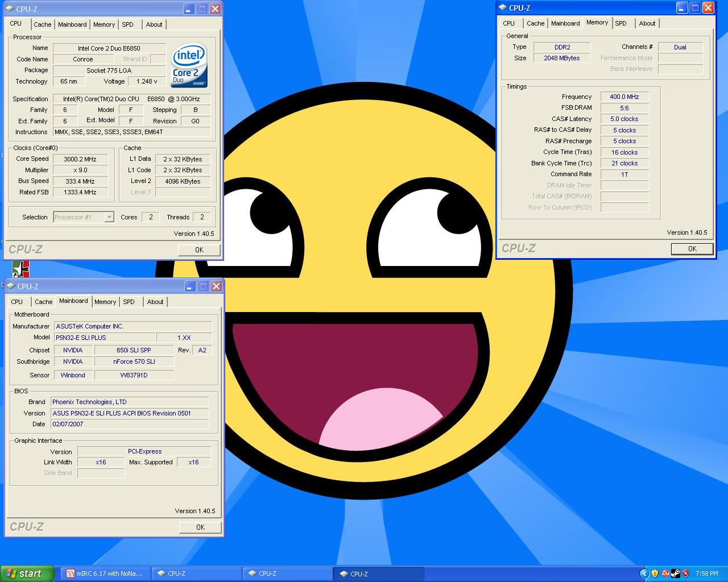Expand hidden system tray icons

(x=644, y=573)
